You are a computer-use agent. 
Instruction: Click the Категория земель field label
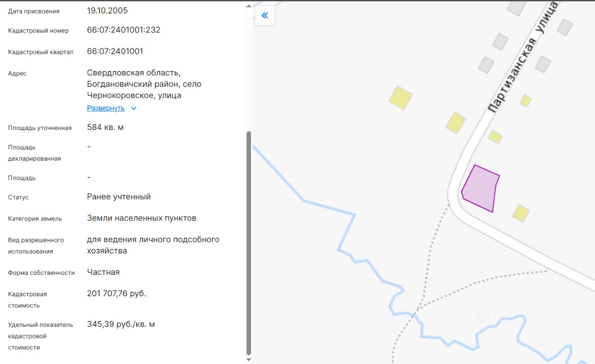tap(35, 219)
